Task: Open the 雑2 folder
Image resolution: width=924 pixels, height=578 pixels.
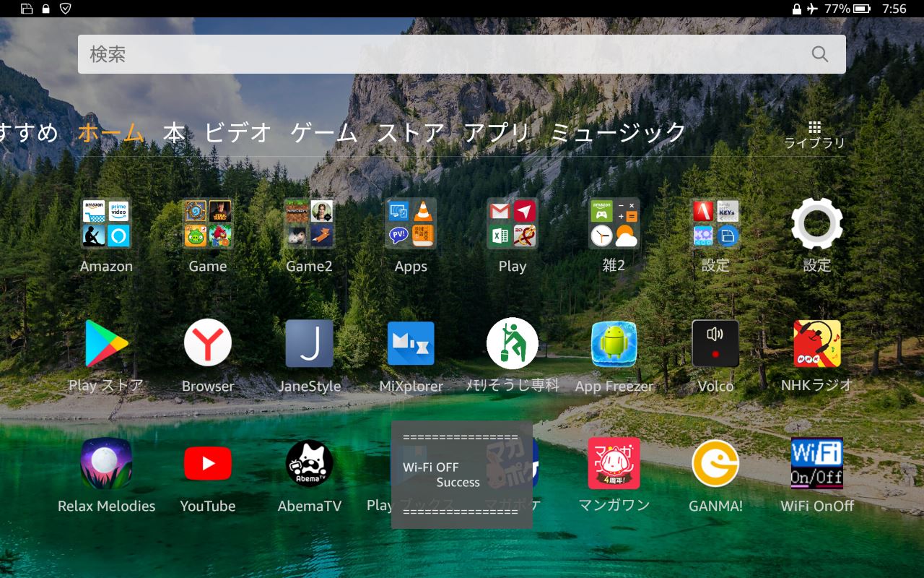Action: (x=614, y=224)
